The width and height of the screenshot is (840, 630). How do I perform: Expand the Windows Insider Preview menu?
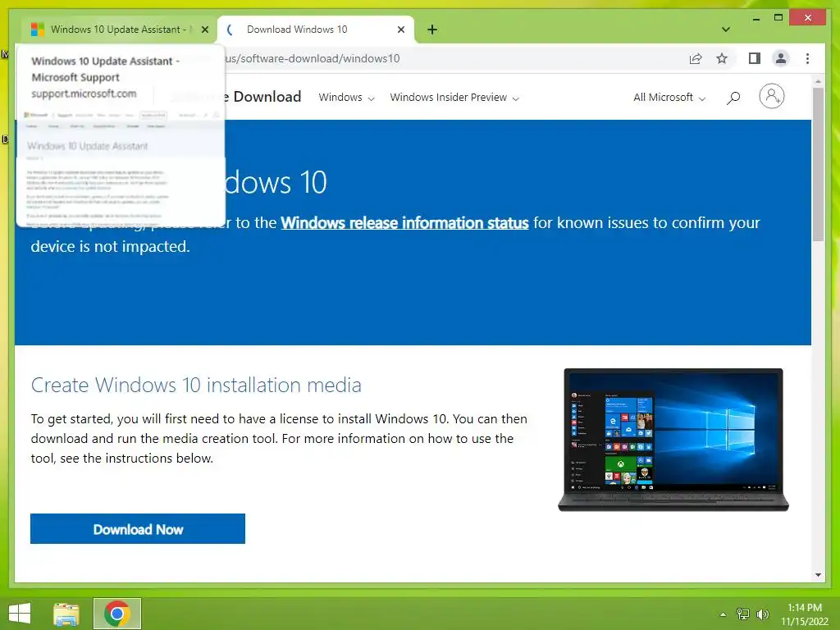(454, 98)
